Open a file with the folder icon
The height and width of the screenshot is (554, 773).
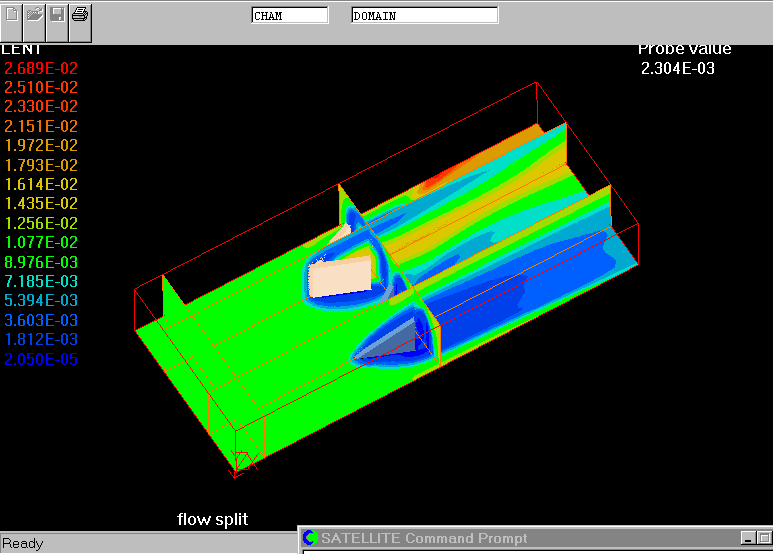[35, 15]
